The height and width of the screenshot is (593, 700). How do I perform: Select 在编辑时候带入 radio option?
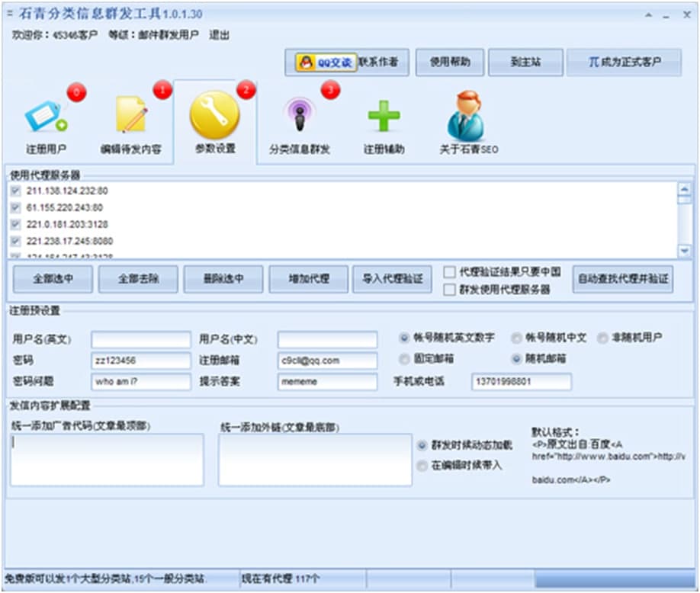pos(422,465)
